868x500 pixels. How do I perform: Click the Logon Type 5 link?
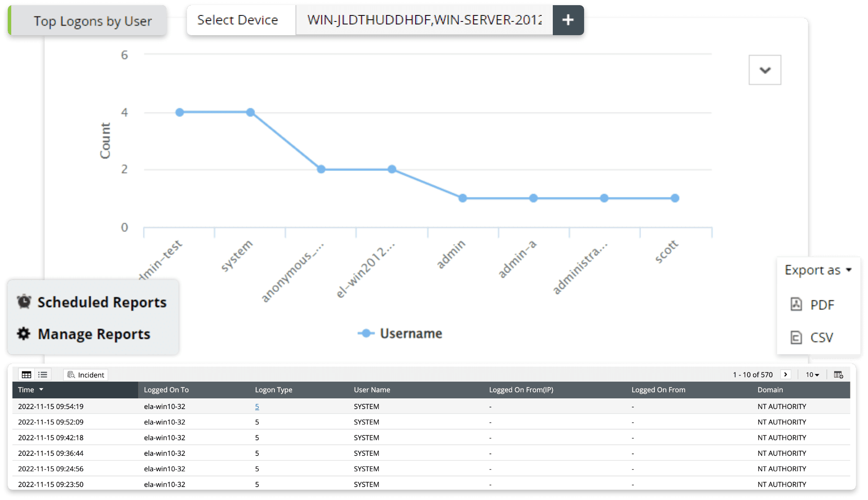pos(257,407)
